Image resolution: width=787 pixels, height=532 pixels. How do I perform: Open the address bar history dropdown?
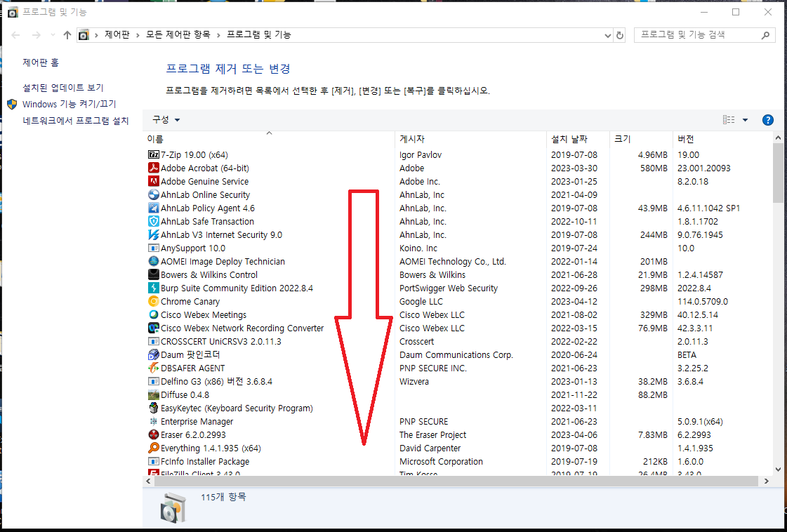(x=607, y=34)
